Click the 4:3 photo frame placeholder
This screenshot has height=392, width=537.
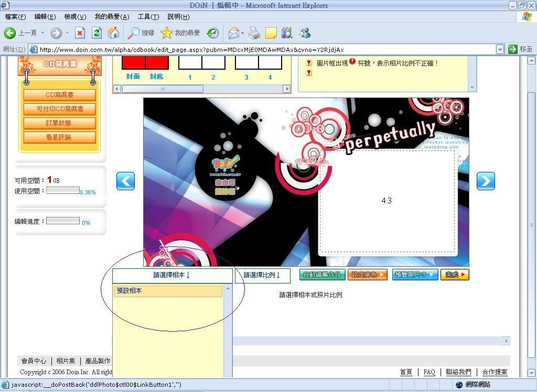click(x=386, y=201)
